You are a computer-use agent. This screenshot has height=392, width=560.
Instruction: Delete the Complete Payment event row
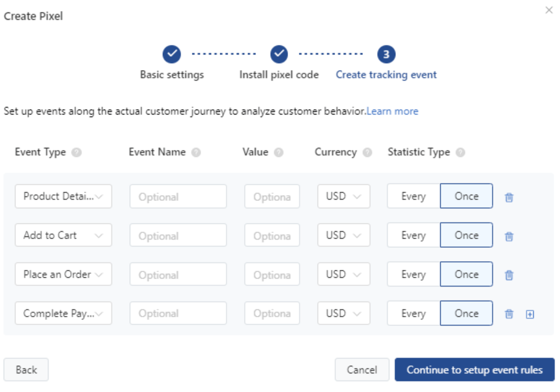pos(509,314)
